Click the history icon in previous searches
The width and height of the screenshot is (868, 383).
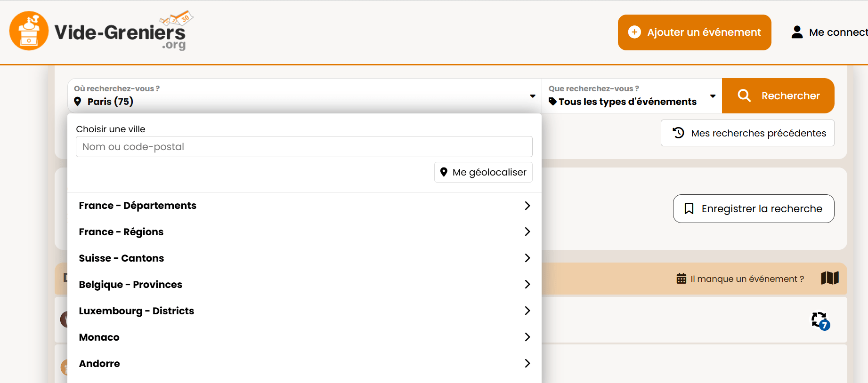point(678,133)
